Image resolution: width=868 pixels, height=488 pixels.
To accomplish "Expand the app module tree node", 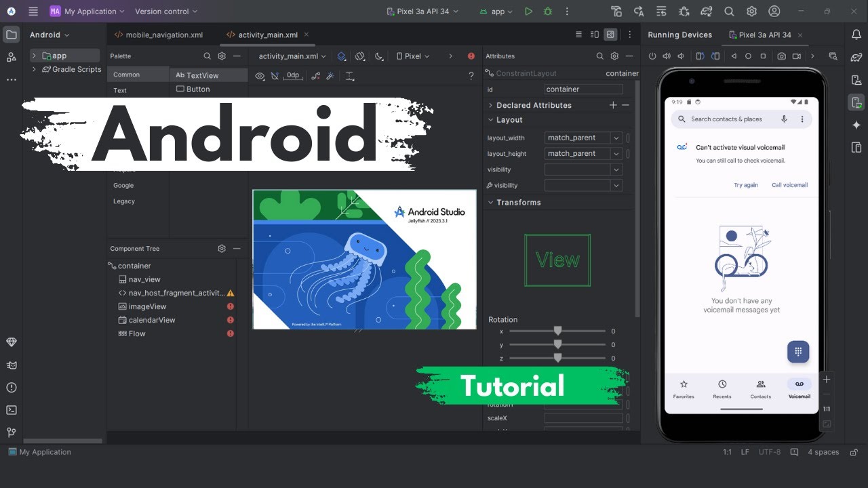I will (34, 56).
